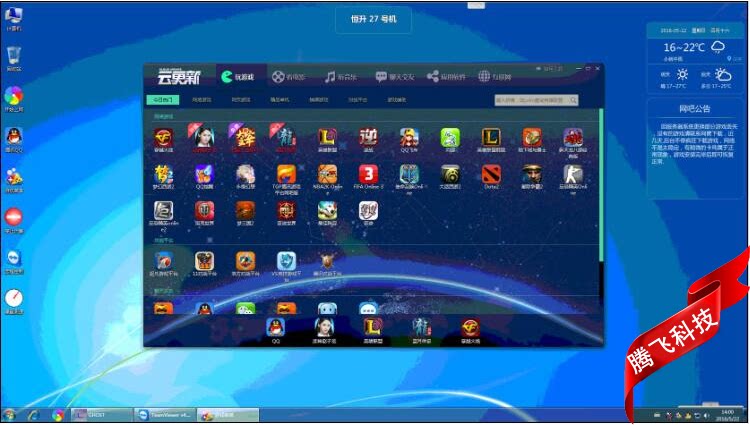
Task: Open the applications tab with share icon
Action: coord(446,76)
